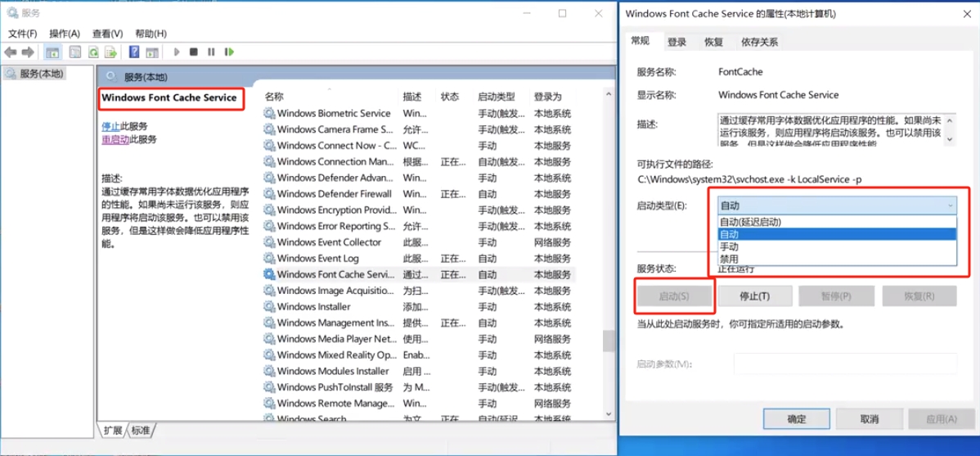Open the 查看(V) menu

[x=107, y=33]
